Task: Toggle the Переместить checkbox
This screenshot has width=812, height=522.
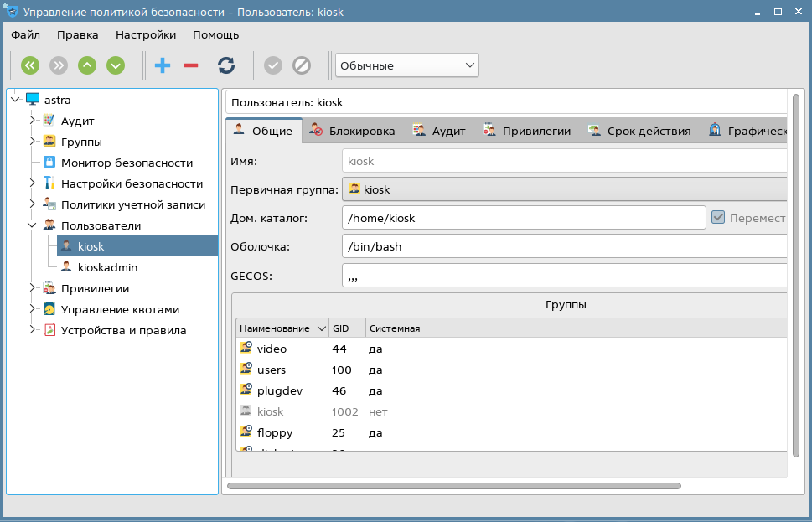Action: pos(718,218)
